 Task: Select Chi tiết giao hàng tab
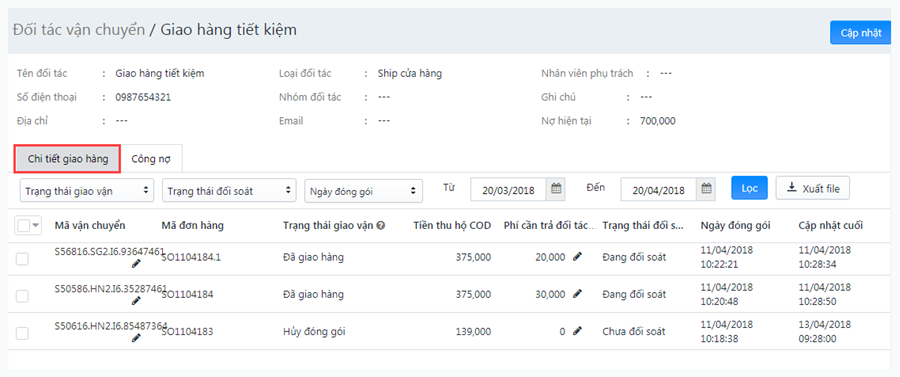(x=68, y=159)
